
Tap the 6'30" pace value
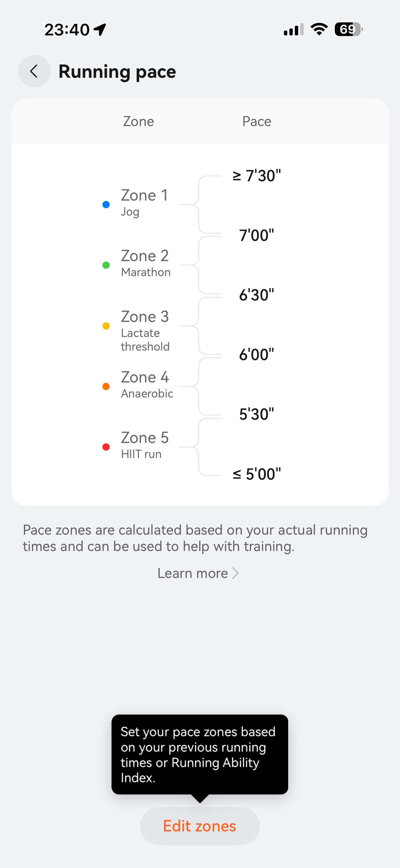(x=256, y=295)
